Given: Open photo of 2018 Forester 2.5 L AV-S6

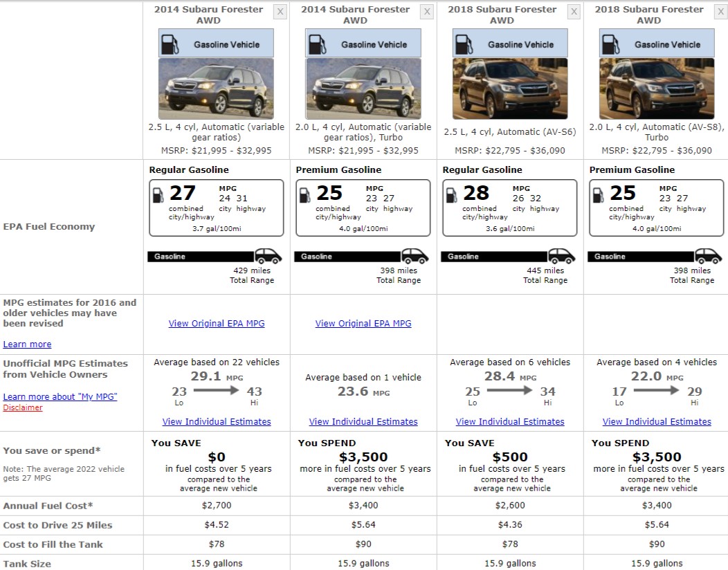Looking at the screenshot, I should click(x=510, y=89).
